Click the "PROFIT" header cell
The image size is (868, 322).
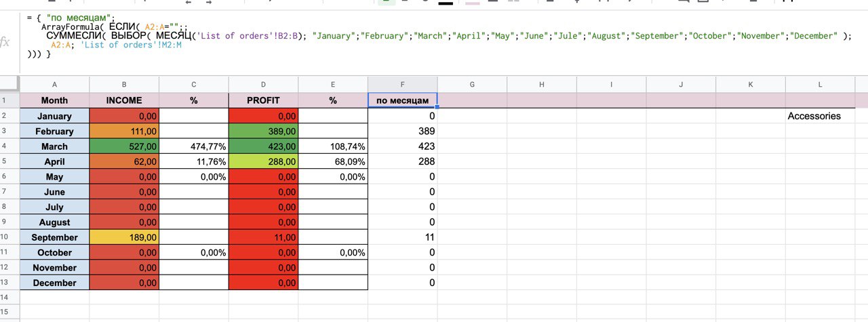pos(264,100)
